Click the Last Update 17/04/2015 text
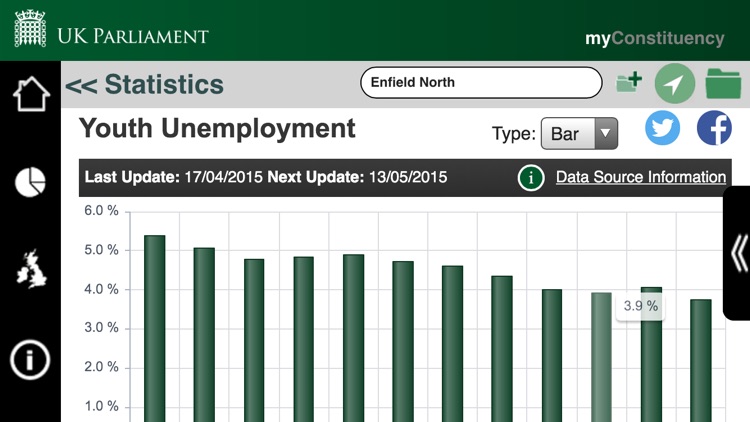Screen dimensions: 750x422 point(174,178)
